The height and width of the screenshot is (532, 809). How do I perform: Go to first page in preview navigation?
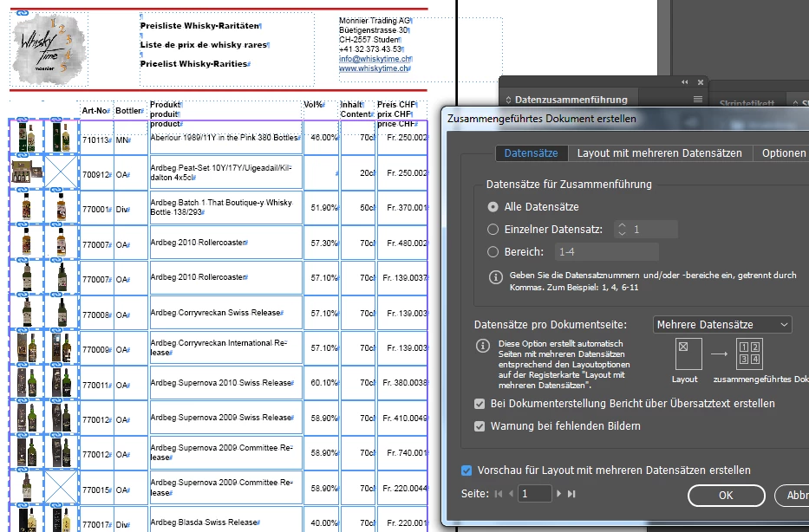point(499,494)
